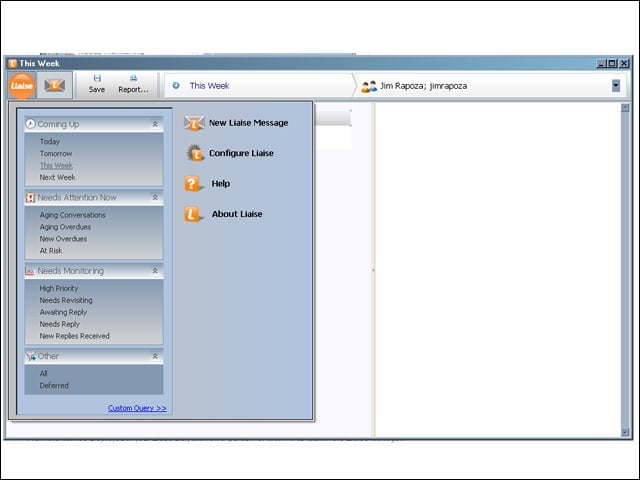Click the Liaise icon in the title bar
Viewport: 640px width, 480px height.
click(x=13, y=63)
